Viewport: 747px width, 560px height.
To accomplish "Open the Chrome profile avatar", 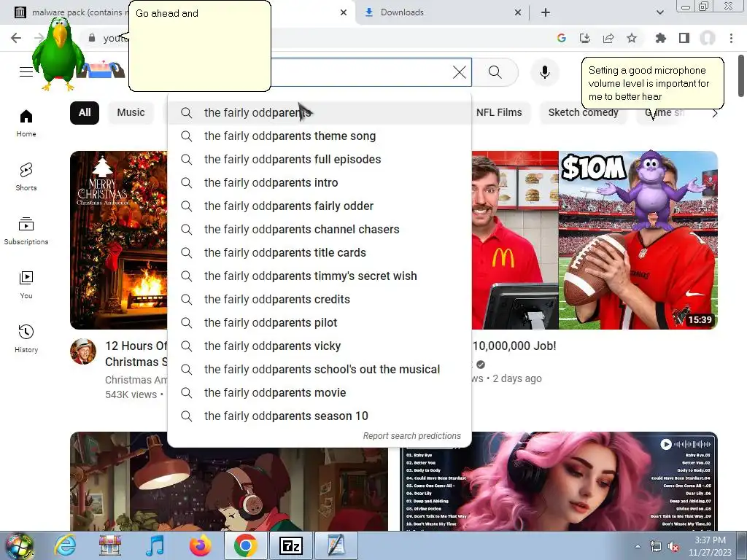I will (708, 38).
